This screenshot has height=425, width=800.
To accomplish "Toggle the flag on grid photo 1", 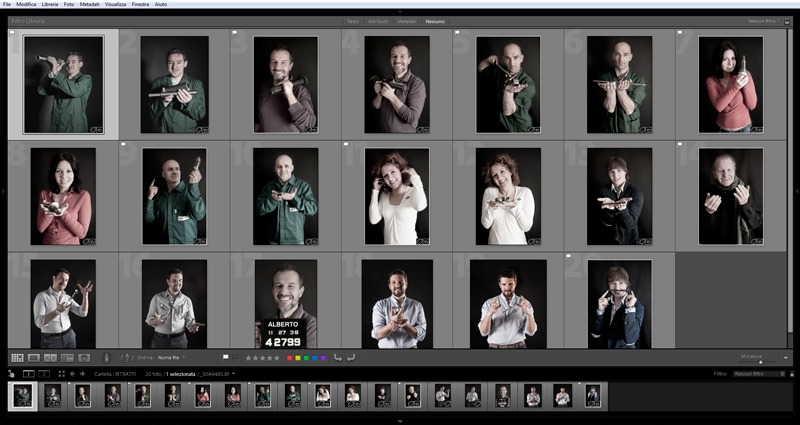I will pos(12,32).
